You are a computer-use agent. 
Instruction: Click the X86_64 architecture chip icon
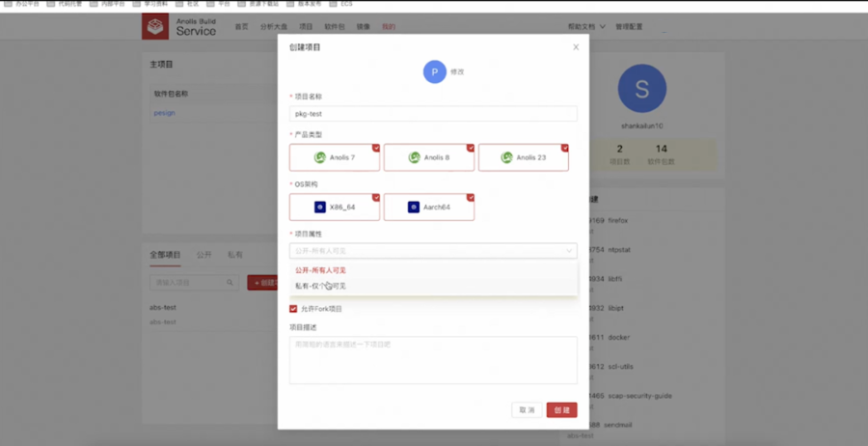320,208
